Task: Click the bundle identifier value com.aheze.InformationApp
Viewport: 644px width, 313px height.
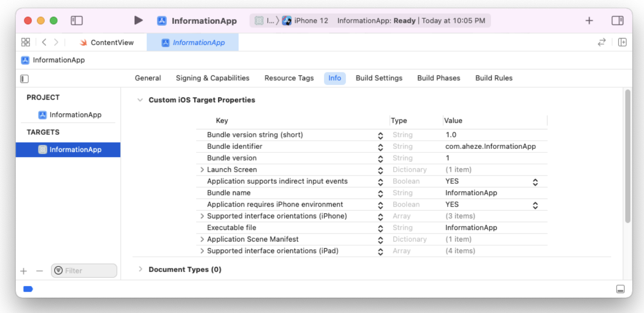Action: (x=491, y=146)
